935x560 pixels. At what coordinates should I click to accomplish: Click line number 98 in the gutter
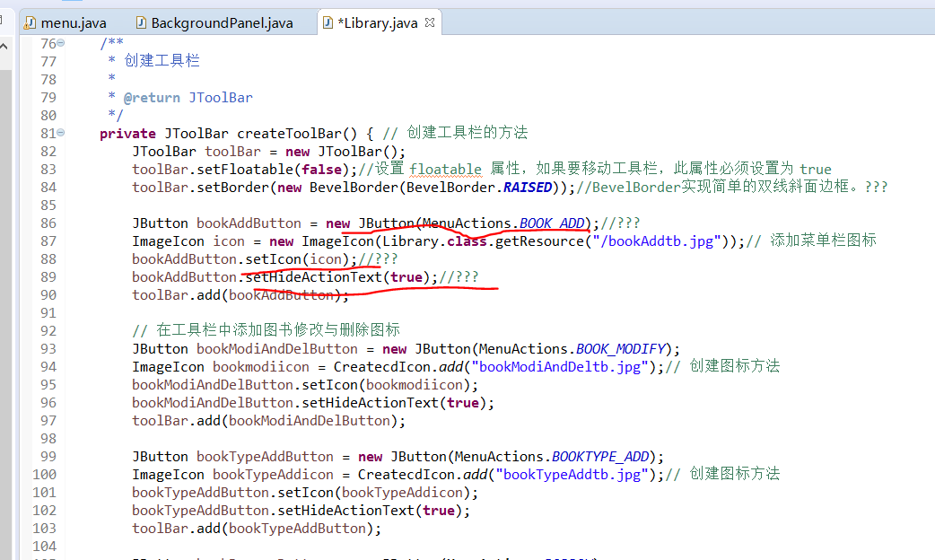(48, 439)
